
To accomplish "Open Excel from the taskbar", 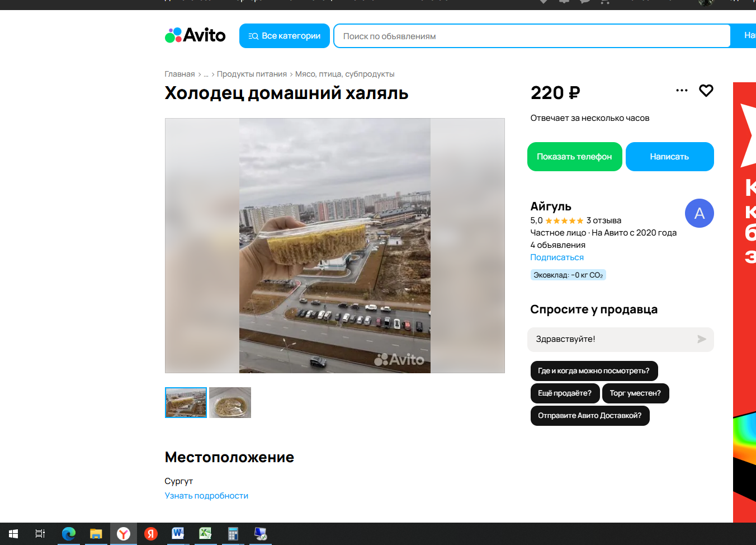I will (x=205, y=534).
